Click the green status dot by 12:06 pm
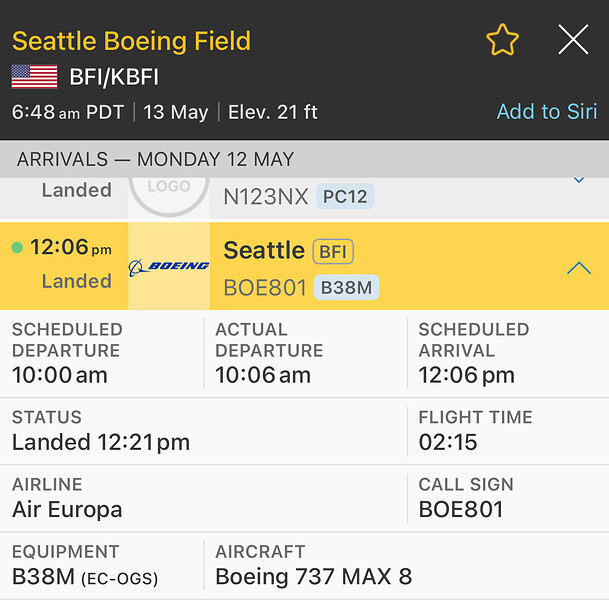This screenshot has height=600, width=609. pos(17,248)
